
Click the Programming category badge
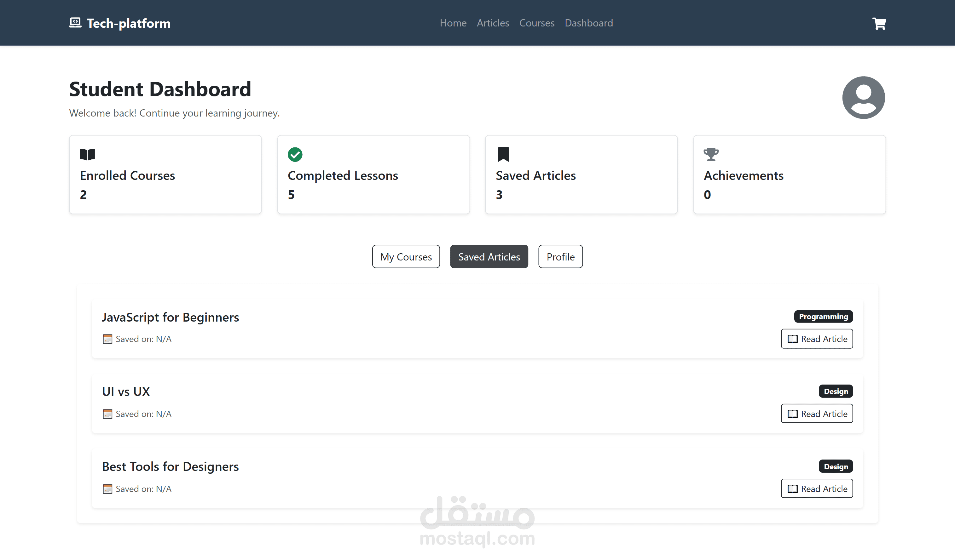pos(823,317)
